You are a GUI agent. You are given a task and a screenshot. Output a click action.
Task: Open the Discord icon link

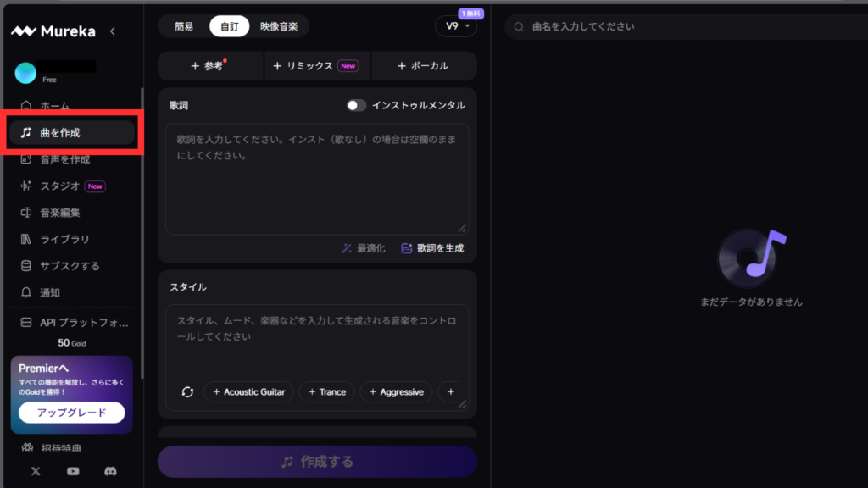(x=109, y=471)
